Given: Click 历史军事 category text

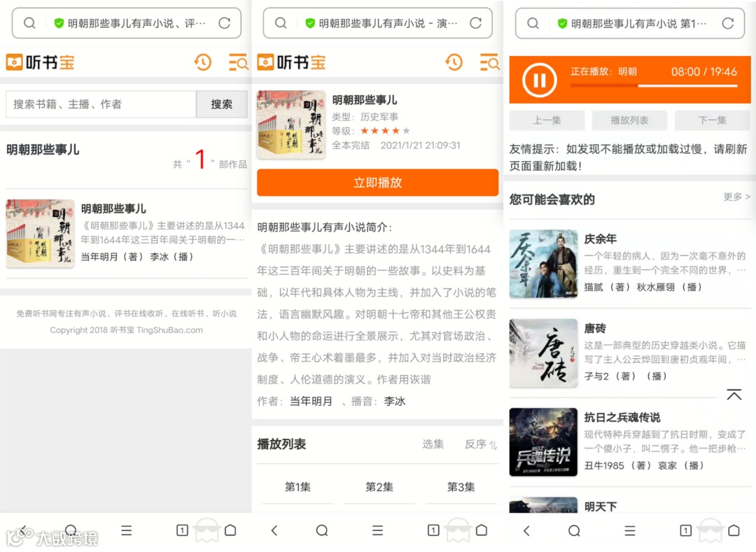Looking at the screenshot, I should coord(379,117).
